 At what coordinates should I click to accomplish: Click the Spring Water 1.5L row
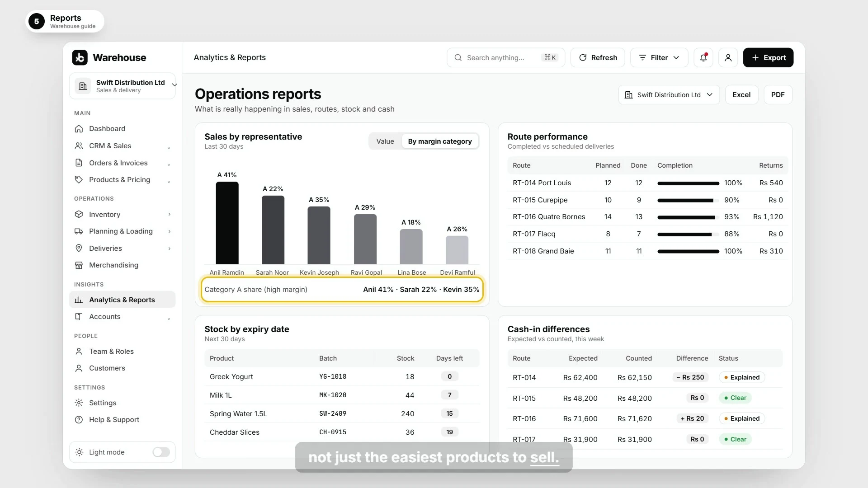[x=342, y=413]
